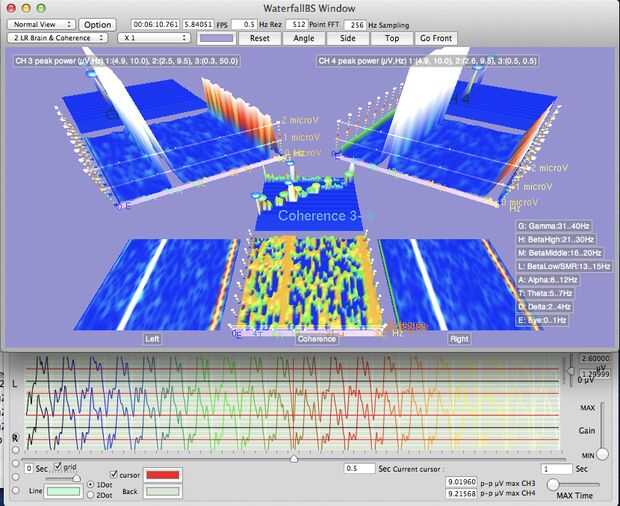Click the Hz Rez field showing 0.5

(244, 25)
